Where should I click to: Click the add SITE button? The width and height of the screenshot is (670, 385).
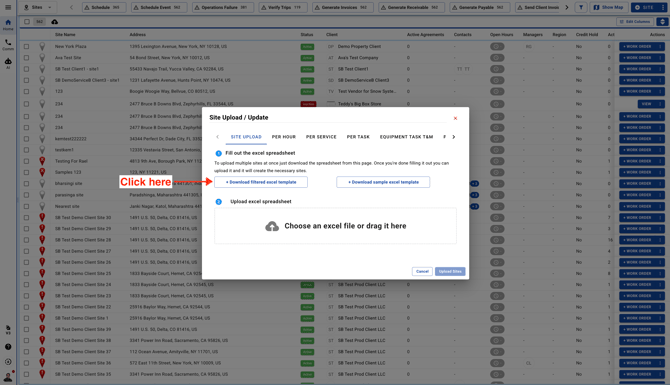click(644, 7)
